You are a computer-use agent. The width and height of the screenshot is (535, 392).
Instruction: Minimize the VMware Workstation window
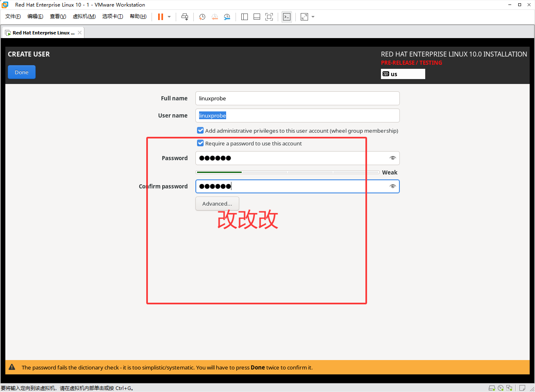[x=510, y=5]
